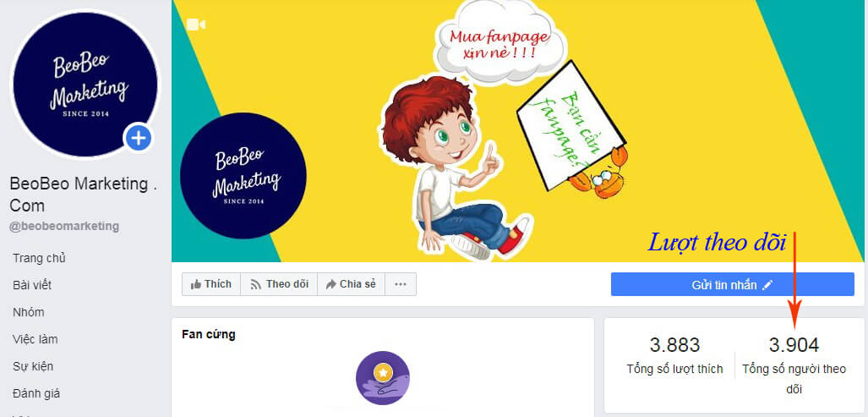Screen dimensions: 868x417
Task: Click the Gửi tin nhắn message button
Action: [x=733, y=284]
